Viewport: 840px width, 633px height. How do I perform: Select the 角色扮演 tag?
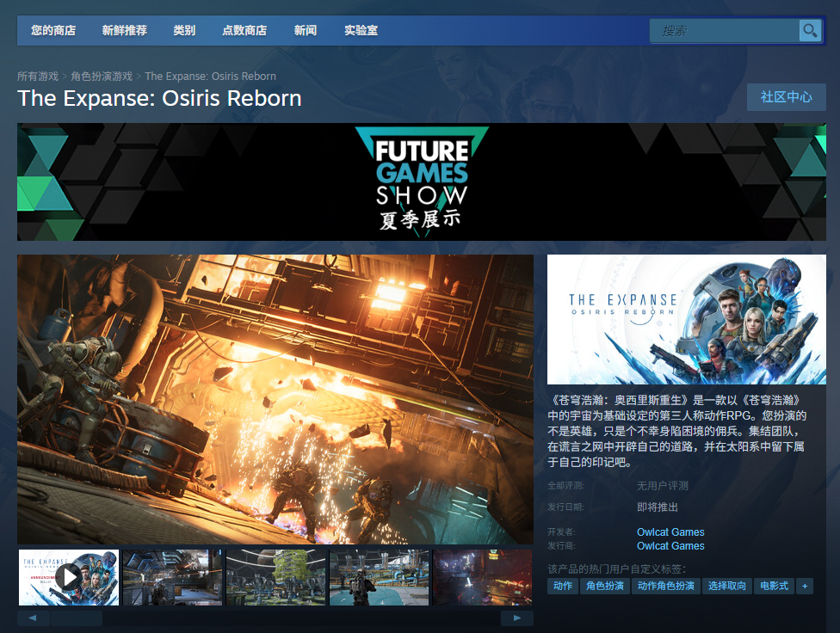(x=605, y=586)
